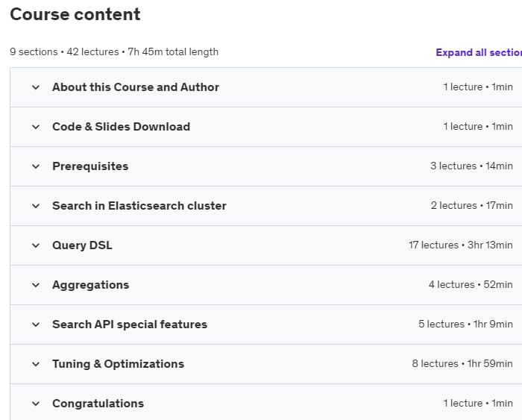
Task: Click the 5 lectures • 1hr 9min text
Action: (466, 324)
